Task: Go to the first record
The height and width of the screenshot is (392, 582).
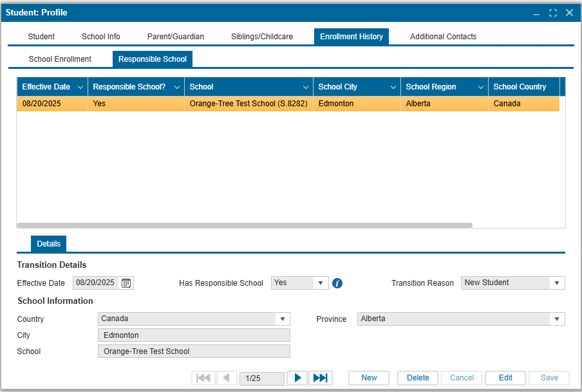Action: [x=203, y=378]
